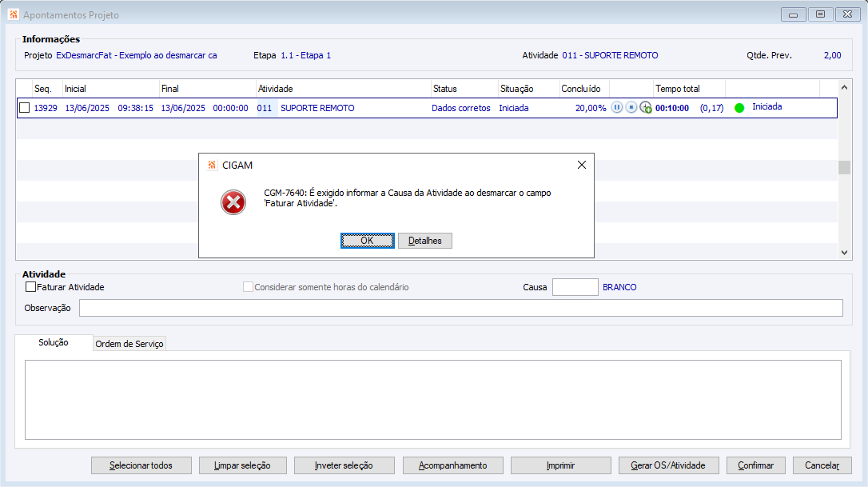Click the Qtde. Prev. value 2,00
The height and width of the screenshot is (487, 868).
pos(832,55)
